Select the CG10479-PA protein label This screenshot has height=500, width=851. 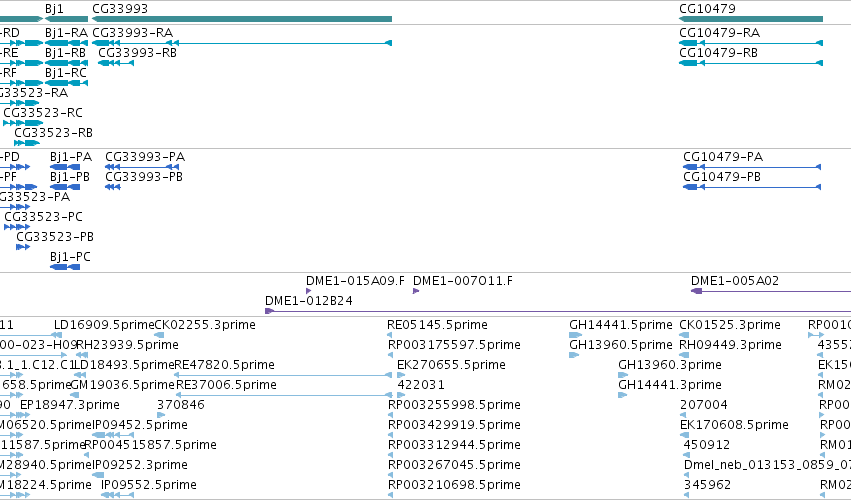point(723,157)
